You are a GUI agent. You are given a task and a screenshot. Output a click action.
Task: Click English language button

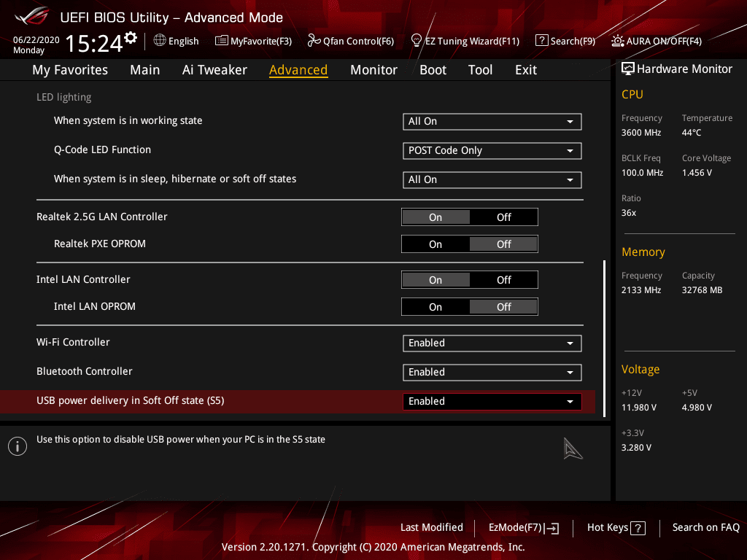pyautogui.click(x=177, y=41)
